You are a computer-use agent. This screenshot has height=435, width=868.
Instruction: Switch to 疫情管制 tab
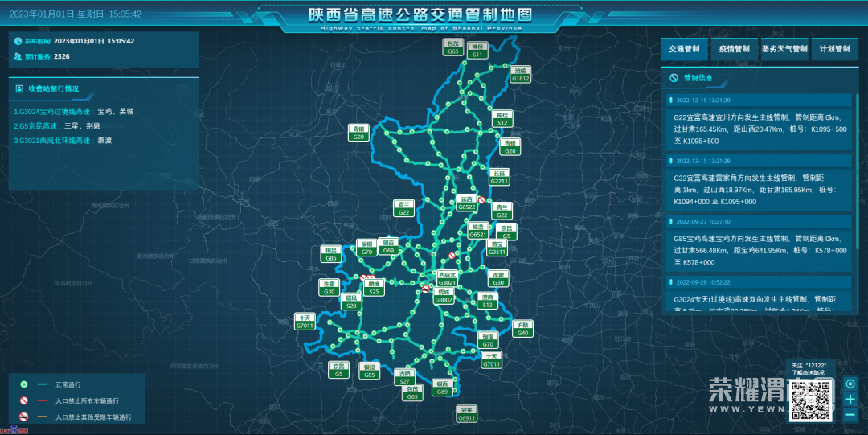(x=734, y=49)
